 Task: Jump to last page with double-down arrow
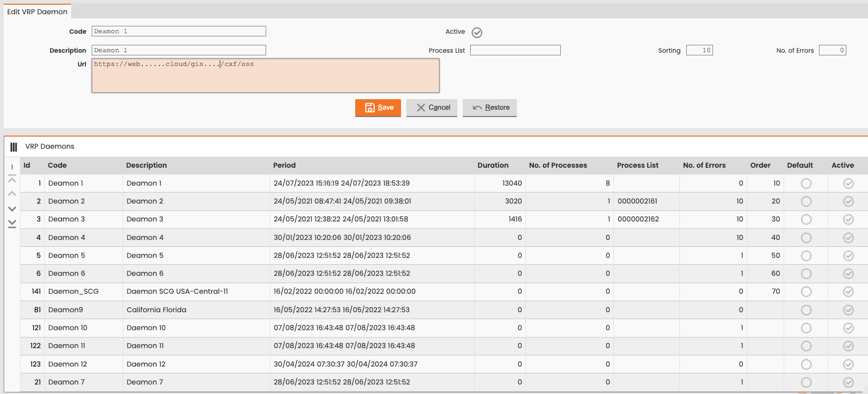12,224
